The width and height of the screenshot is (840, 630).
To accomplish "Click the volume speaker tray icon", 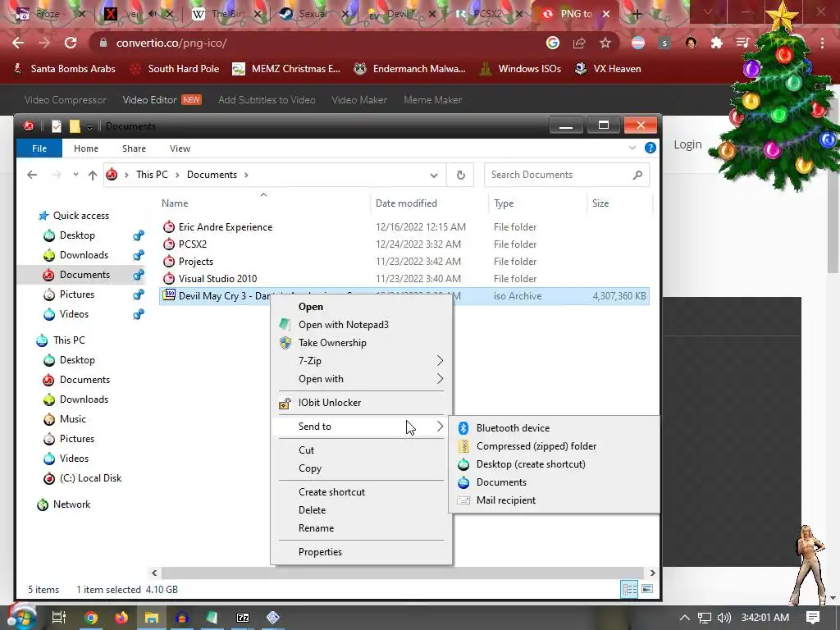I will 724,618.
